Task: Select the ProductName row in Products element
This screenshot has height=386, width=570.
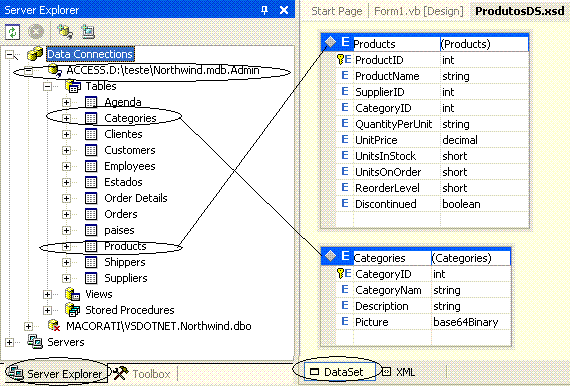Action: coord(433,76)
